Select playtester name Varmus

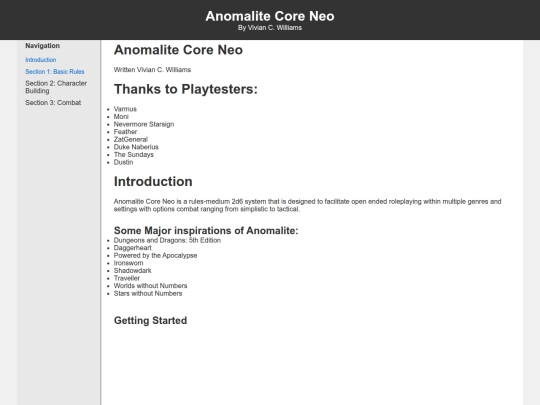click(125, 109)
